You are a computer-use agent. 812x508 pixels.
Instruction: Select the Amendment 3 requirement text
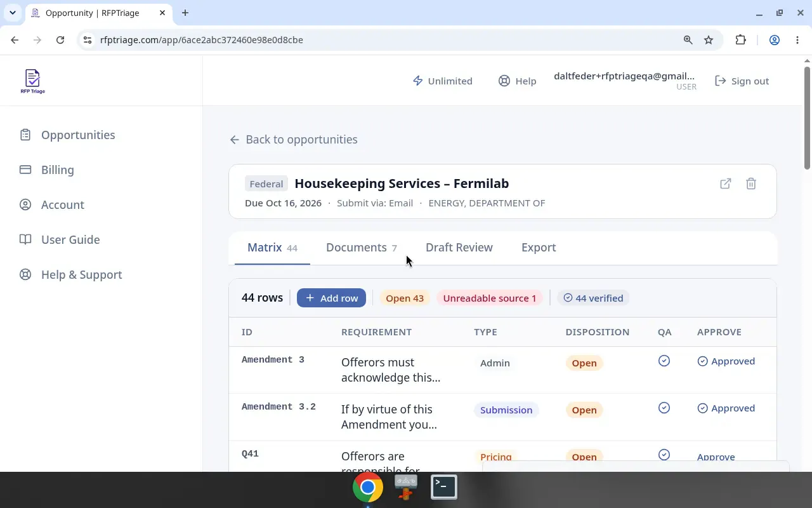(391, 370)
